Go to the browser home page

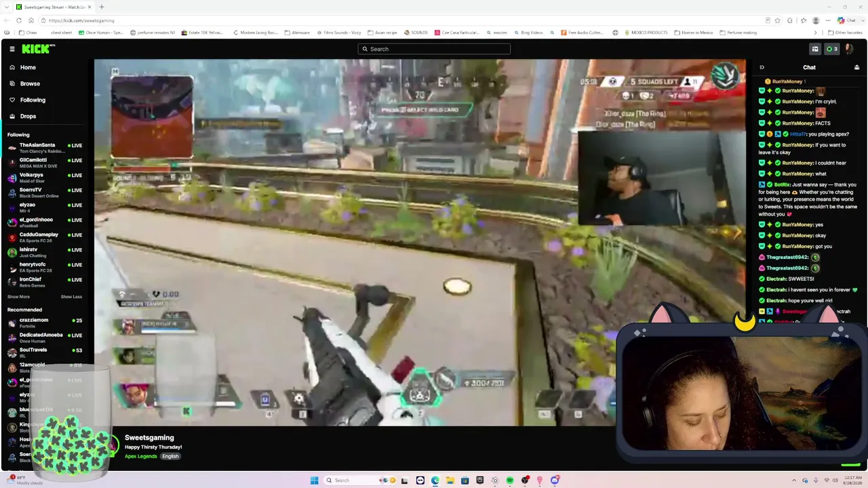[x=31, y=20]
